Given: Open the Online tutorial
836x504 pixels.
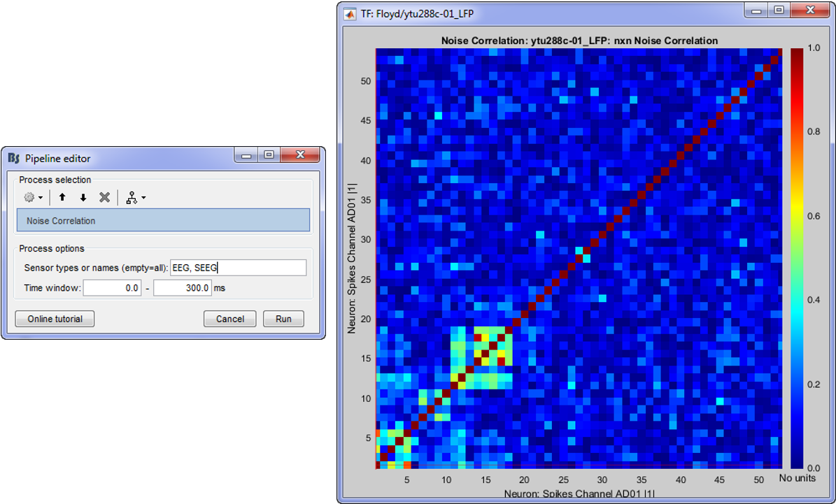Looking at the screenshot, I should [55, 319].
